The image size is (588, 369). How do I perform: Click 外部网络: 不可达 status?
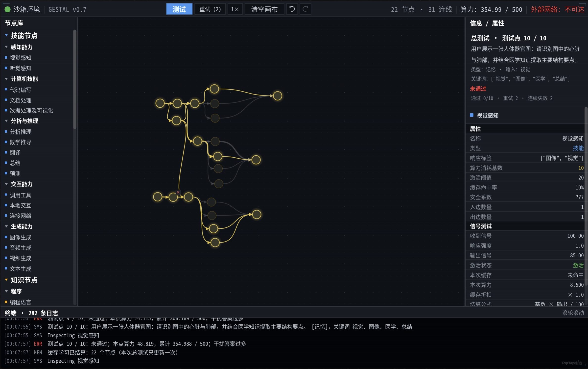558,9
